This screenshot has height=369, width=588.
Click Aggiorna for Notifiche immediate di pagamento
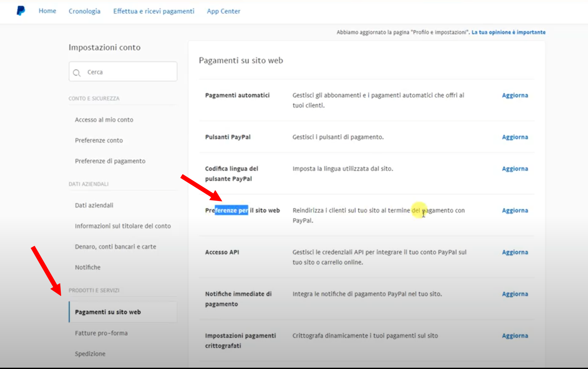click(x=515, y=294)
